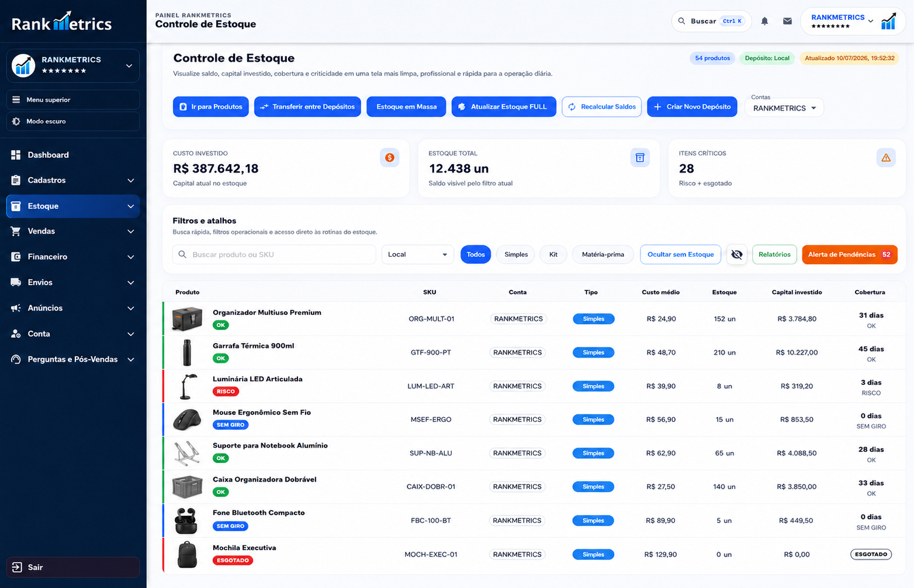The image size is (914, 588).
Task: Click the Perguntas e Pós-Vendas headset icon
Action: click(x=16, y=359)
